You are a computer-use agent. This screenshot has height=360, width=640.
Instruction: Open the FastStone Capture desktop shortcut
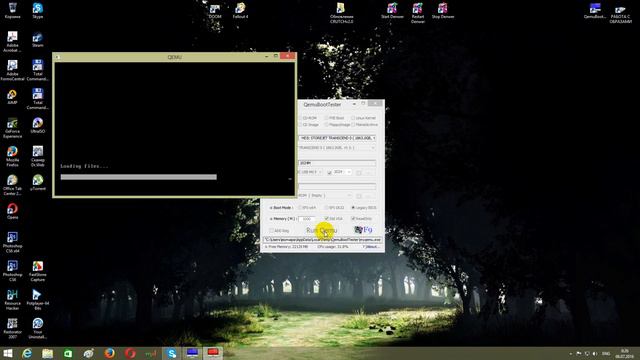(38, 271)
